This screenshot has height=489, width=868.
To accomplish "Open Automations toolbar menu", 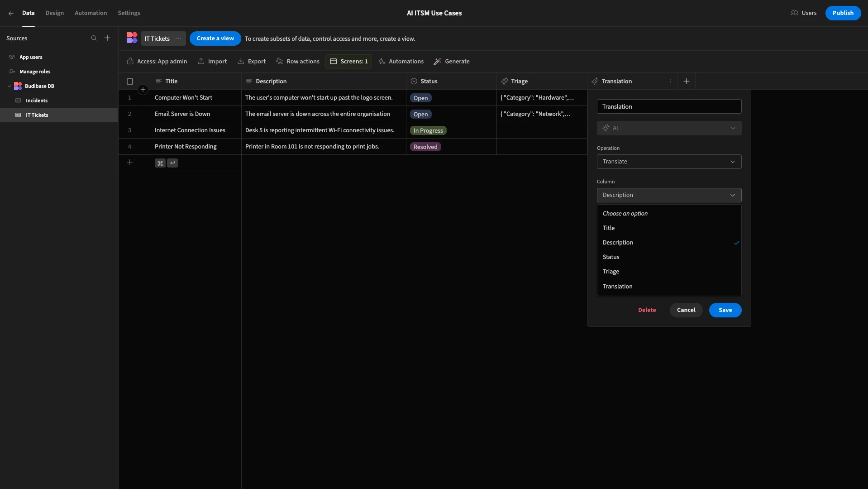I will (x=401, y=62).
